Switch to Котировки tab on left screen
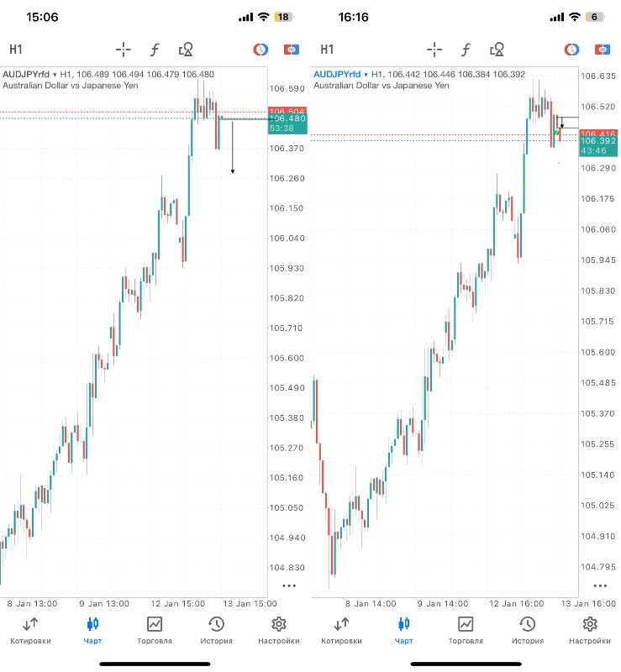 coord(30,629)
